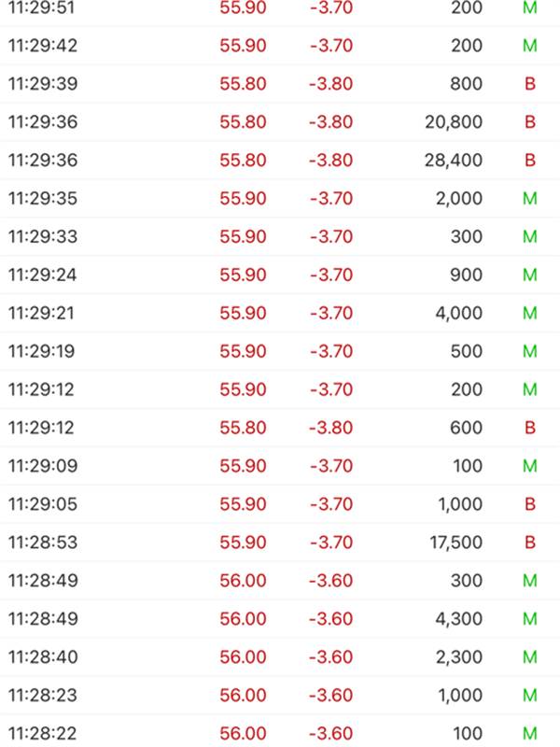
Task: Click the 2,000 volume at 11:29:35
Action: (x=458, y=199)
